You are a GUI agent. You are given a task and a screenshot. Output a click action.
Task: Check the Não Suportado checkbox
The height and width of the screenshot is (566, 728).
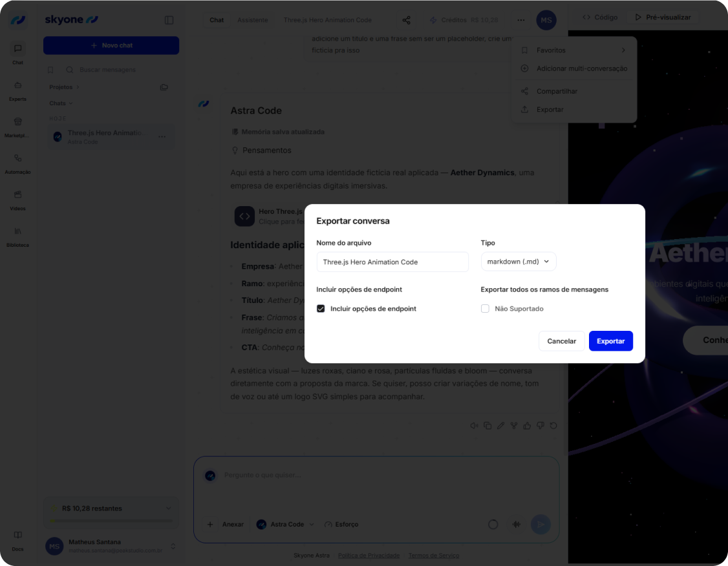coord(485,308)
